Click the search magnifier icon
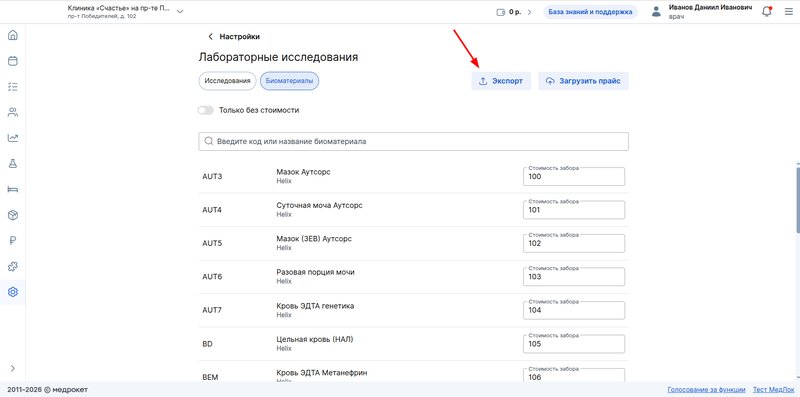Image resolution: width=800 pixels, height=397 pixels. (208, 142)
